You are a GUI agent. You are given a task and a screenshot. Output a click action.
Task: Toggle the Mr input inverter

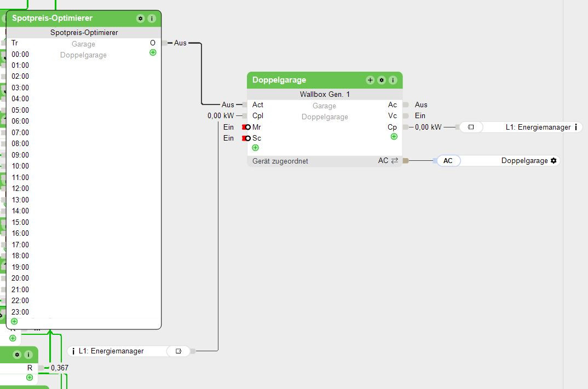246,127
